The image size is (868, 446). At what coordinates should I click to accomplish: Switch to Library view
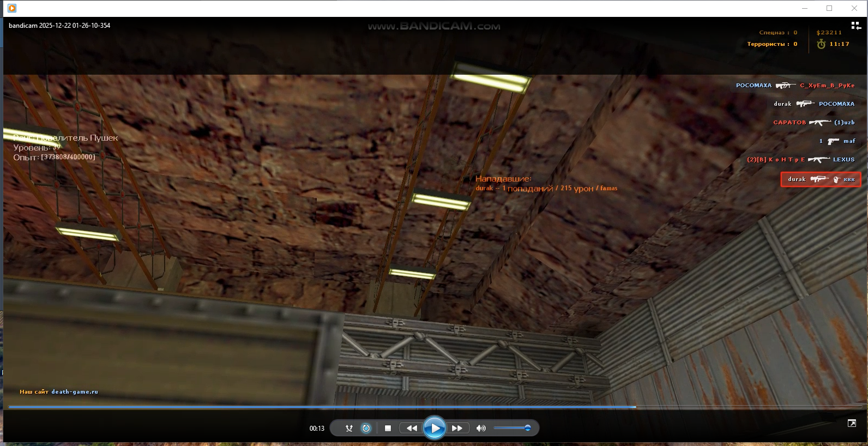click(x=856, y=26)
